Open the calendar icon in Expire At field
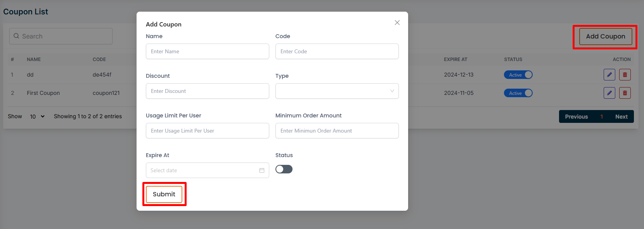 point(262,170)
